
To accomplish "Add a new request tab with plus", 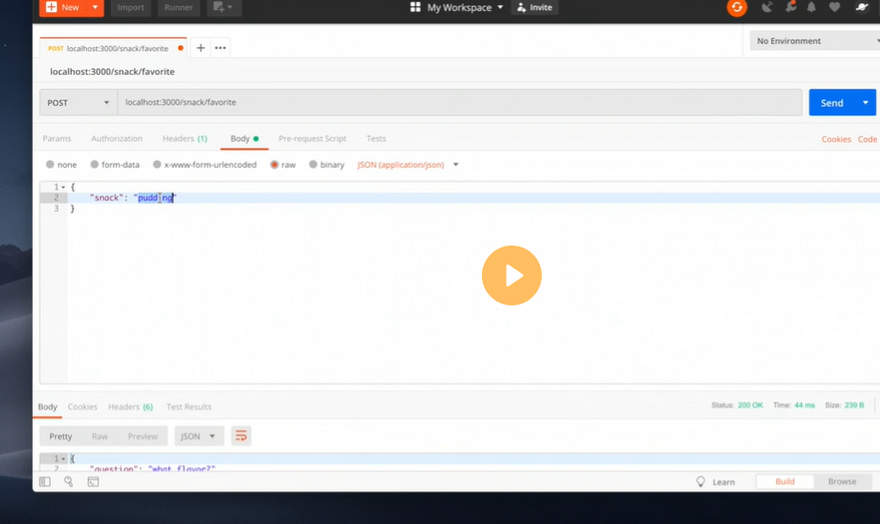I will coord(200,47).
